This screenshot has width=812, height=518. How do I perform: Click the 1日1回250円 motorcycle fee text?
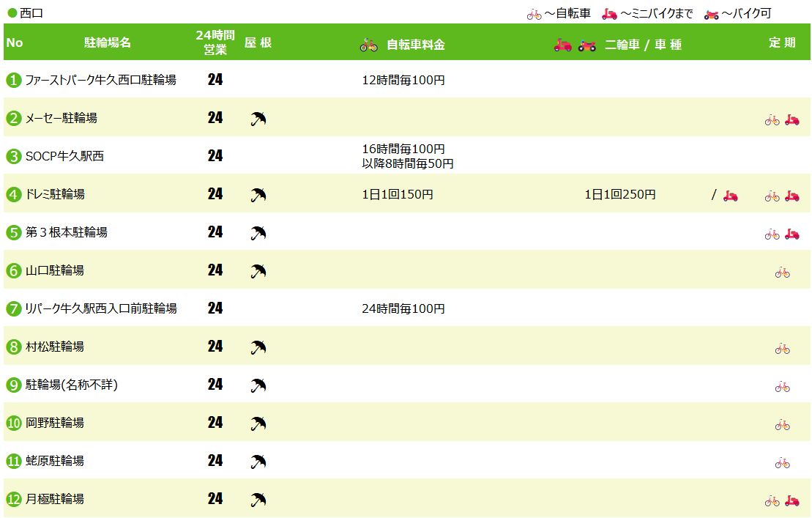coord(619,194)
